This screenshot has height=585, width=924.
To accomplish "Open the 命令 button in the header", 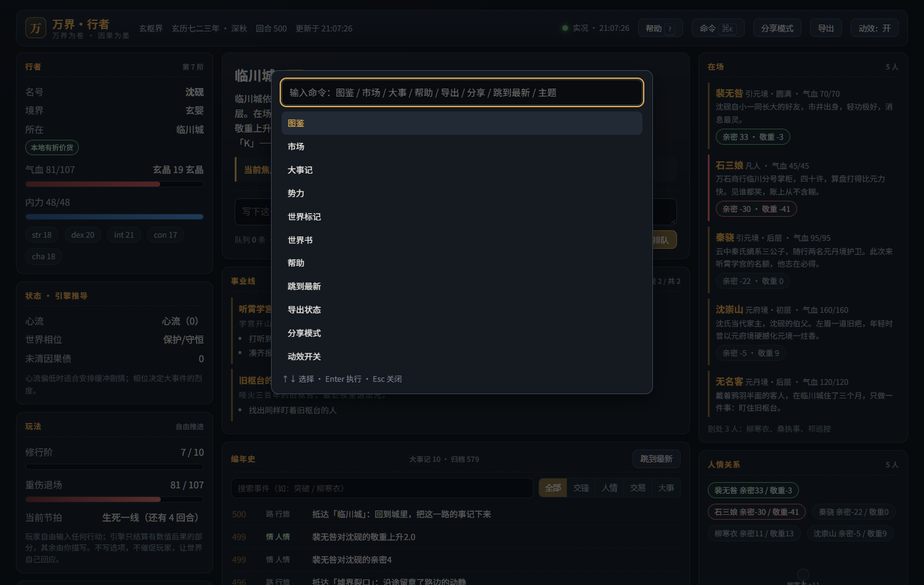I will pyautogui.click(x=718, y=28).
